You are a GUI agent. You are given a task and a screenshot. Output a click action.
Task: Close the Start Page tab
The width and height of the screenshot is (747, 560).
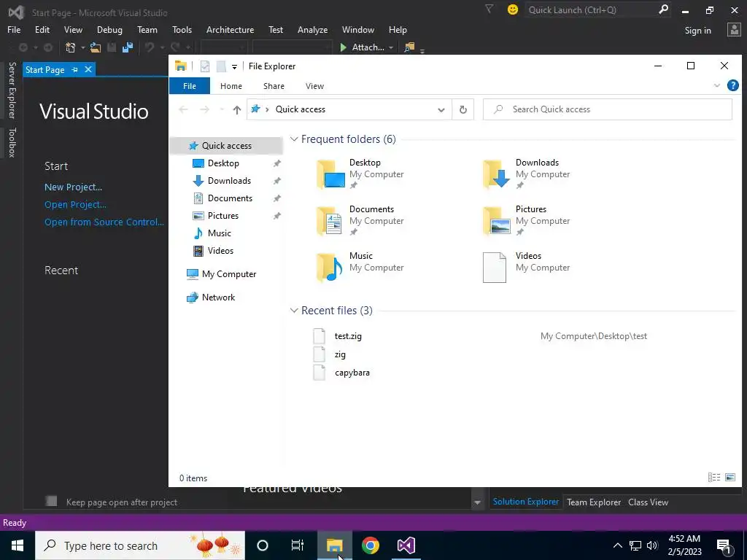pos(88,69)
